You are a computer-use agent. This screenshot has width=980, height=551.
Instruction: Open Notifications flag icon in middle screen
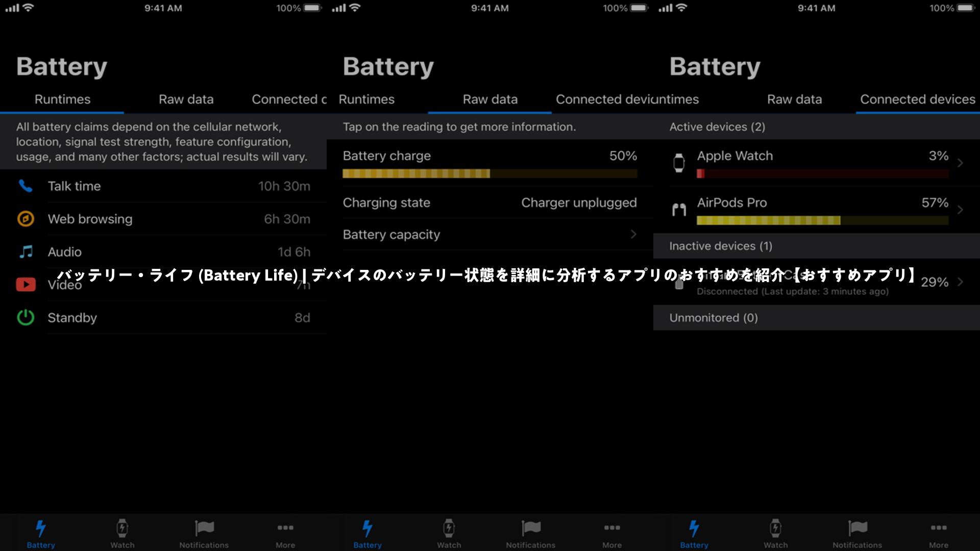point(531,528)
